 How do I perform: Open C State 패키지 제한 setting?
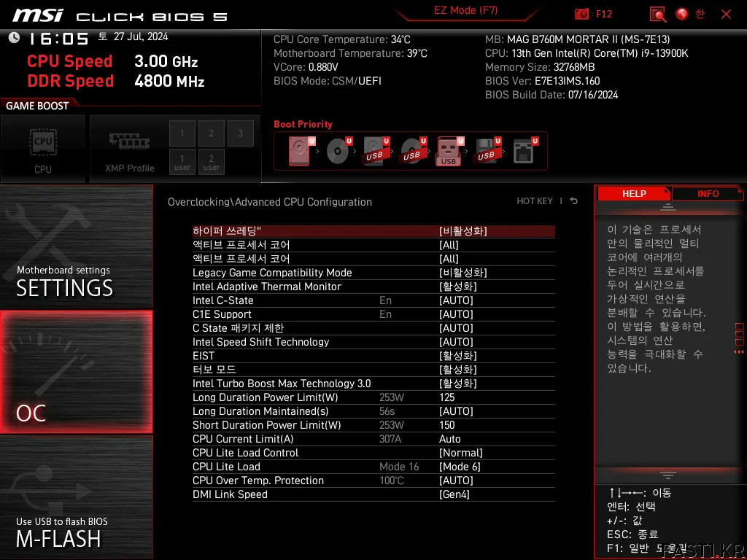(373, 328)
